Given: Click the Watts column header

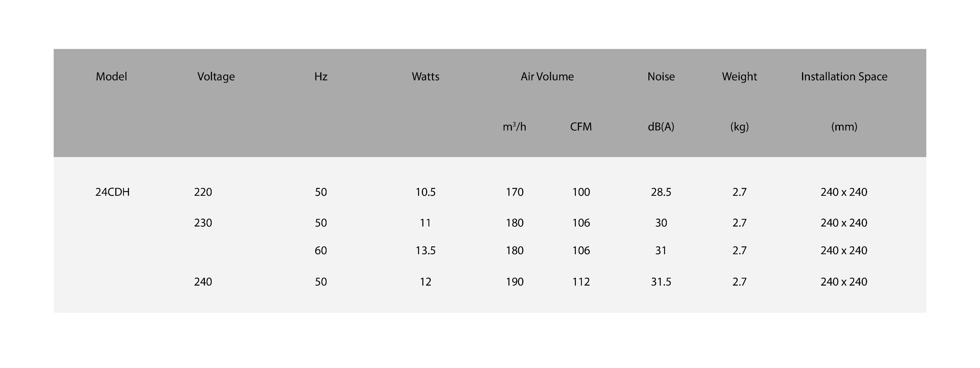Looking at the screenshot, I should coord(425,77).
